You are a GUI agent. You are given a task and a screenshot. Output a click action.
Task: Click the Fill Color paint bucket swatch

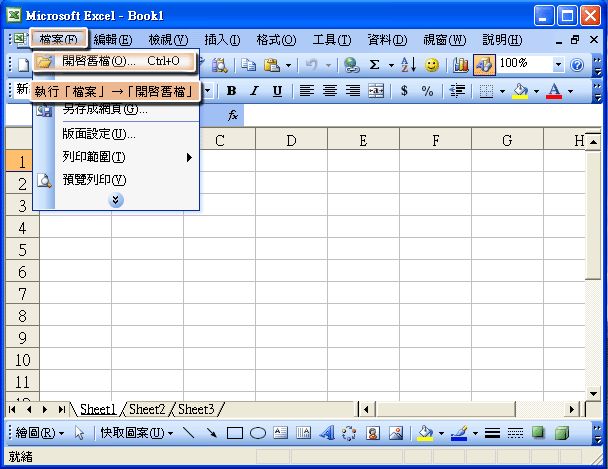pyautogui.click(x=520, y=91)
